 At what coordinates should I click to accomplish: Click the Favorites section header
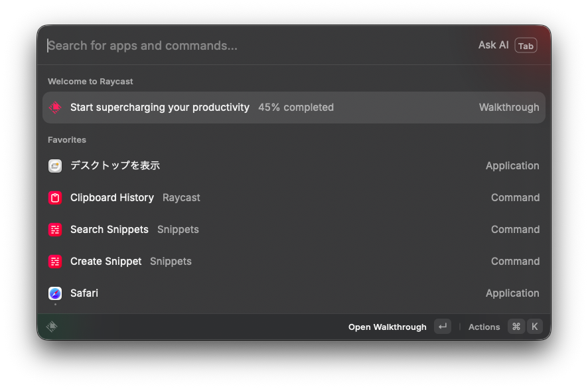(x=67, y=140)
